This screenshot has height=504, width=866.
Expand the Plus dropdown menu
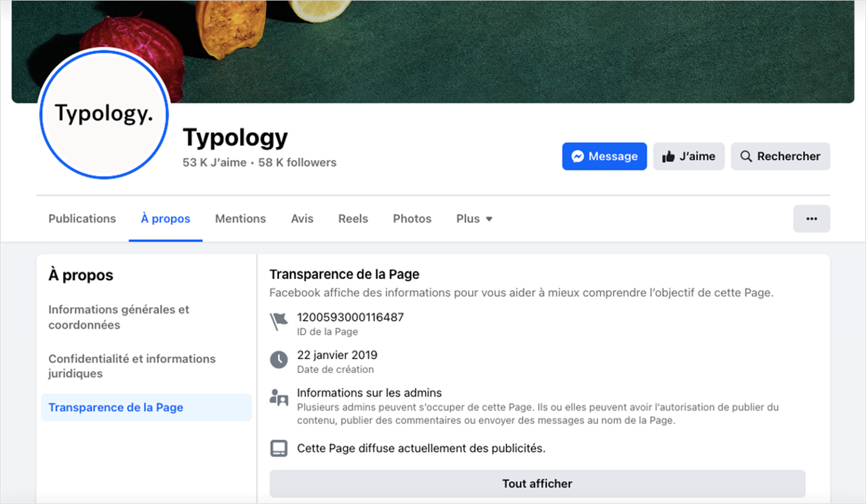pos(474,219)
